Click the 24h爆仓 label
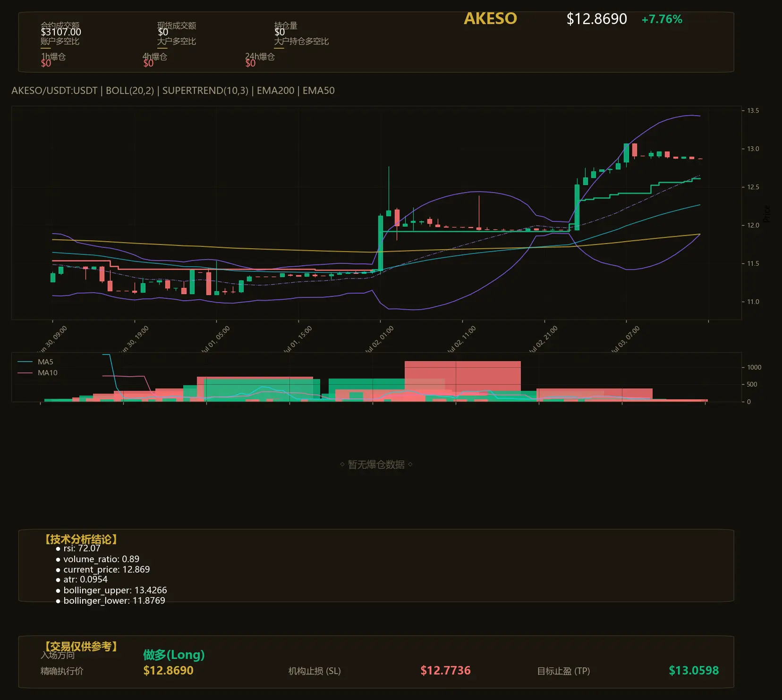The image size is (782, 700). click(260, 57)
